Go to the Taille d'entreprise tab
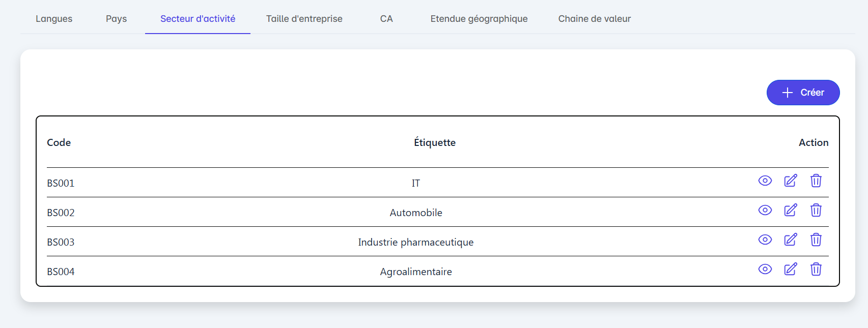This screenshot has height=328, width=868. click(304, 19)
